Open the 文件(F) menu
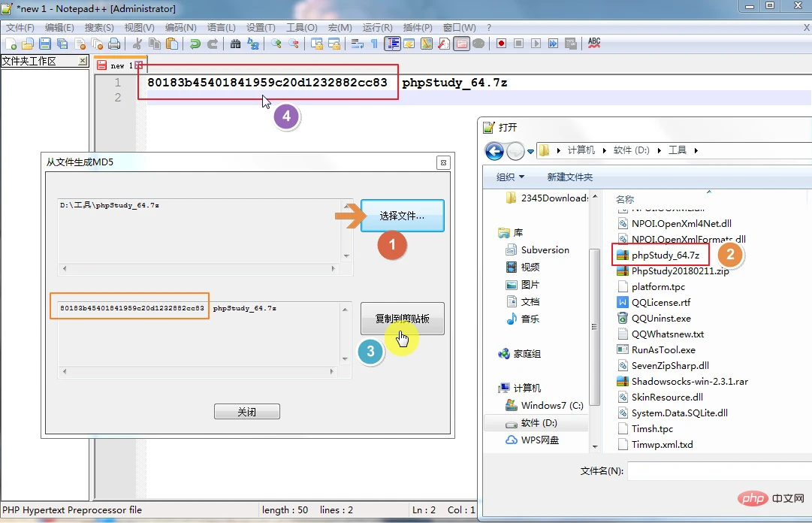812x523 pixels. pyautogui.click(x=20, y=28)
